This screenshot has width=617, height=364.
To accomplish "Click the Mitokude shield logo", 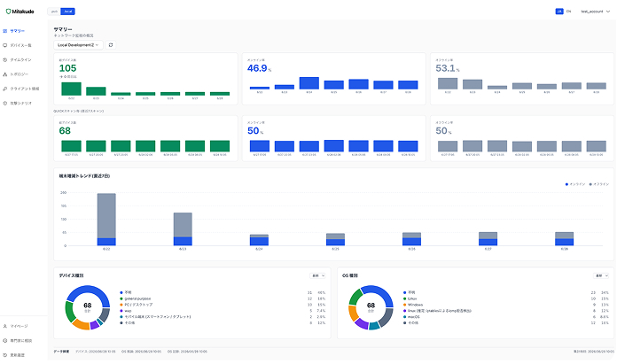I will click(x=8, y=12).
